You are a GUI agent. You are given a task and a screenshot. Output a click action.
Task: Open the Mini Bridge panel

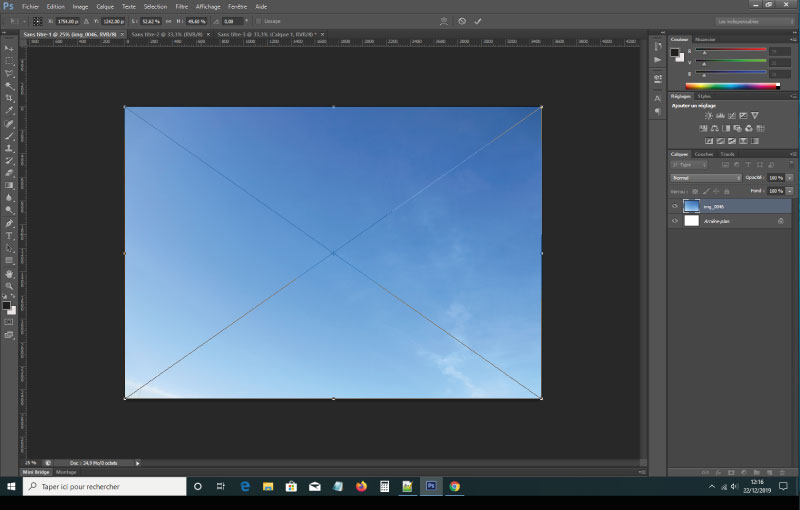pos(36,471)
